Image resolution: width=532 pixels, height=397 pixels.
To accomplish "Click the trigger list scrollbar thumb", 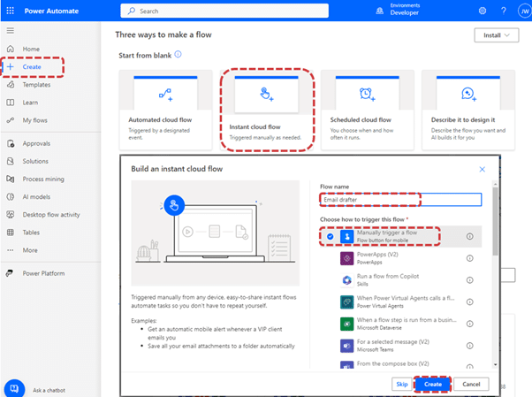I will 496,221.
